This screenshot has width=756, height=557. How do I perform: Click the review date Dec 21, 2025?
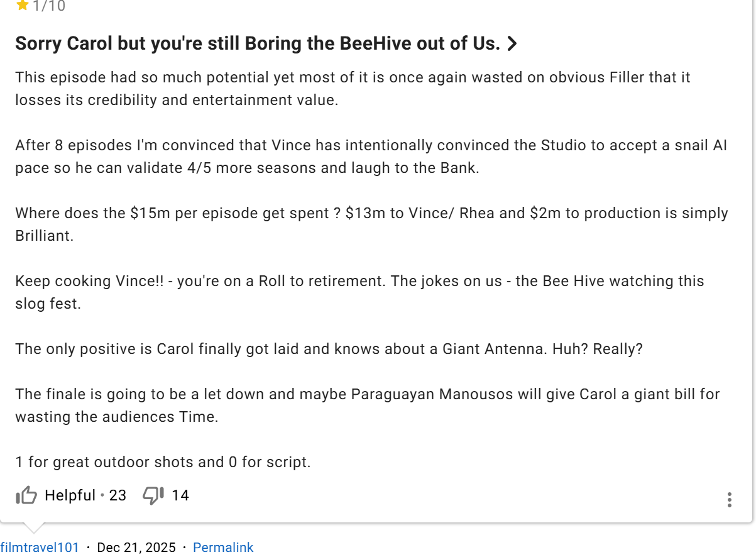tap(136, 548)
